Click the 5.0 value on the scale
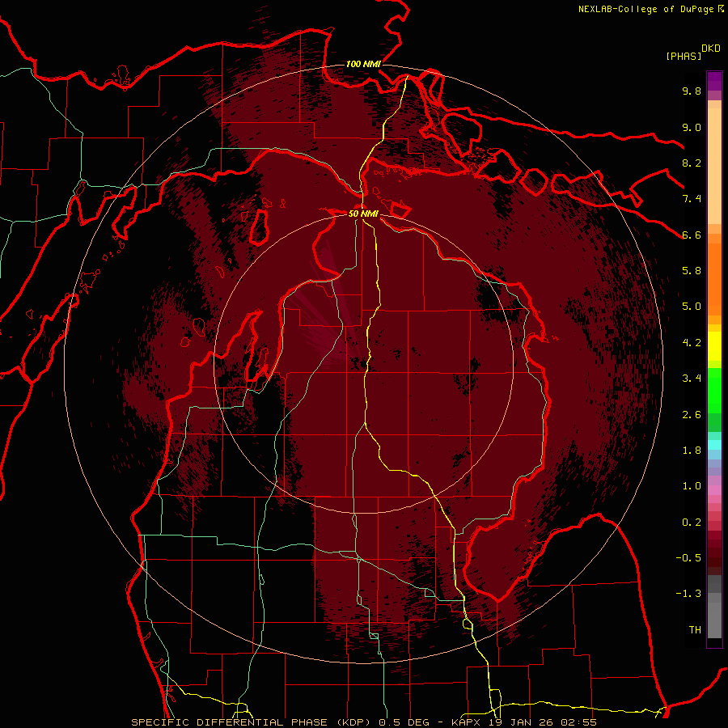The height and width of the screenshot is (728, 728). 692,307
